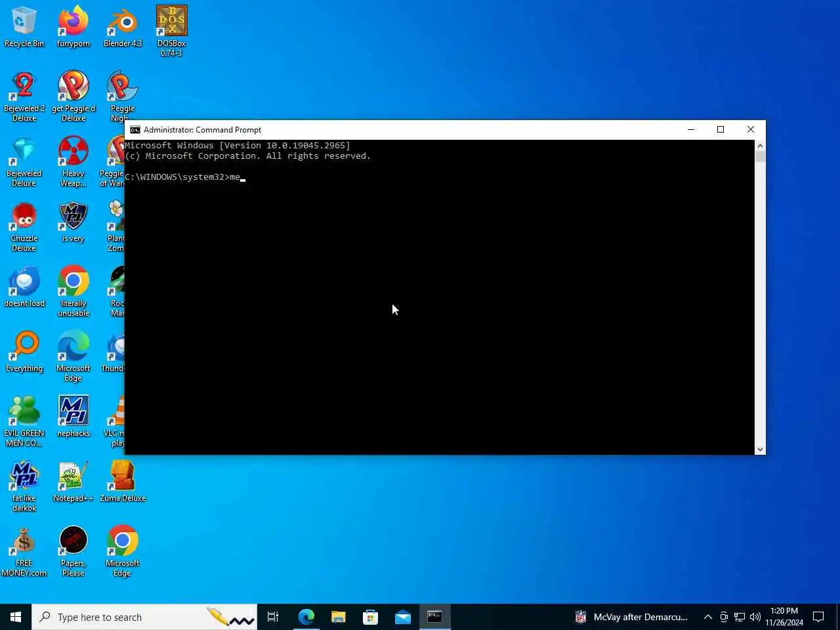Click the taskbar search box
This screenshot has width=840, height=630.
click(144, 617)
